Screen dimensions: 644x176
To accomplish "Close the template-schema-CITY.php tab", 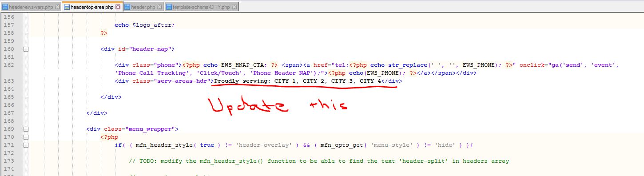I will click(235, 7).
